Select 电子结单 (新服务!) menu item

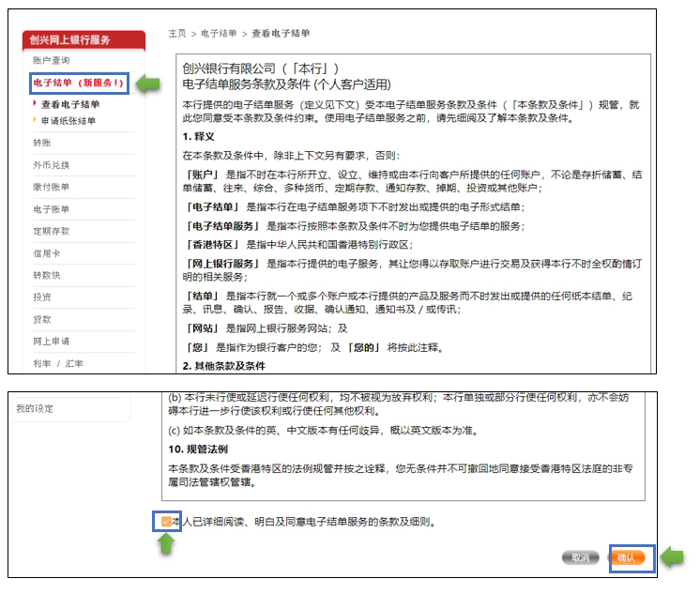point(79,84)
